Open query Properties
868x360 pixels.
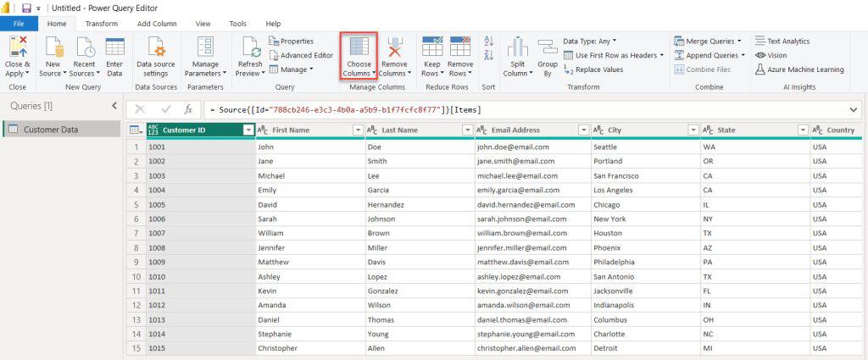(292, 41)
